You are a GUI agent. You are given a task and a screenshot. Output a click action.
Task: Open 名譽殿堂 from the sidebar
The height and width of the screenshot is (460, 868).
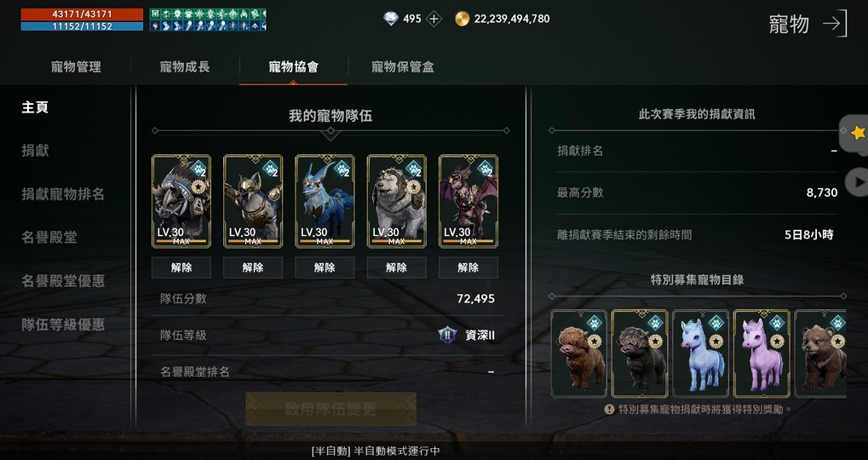(x=49, y=238)
